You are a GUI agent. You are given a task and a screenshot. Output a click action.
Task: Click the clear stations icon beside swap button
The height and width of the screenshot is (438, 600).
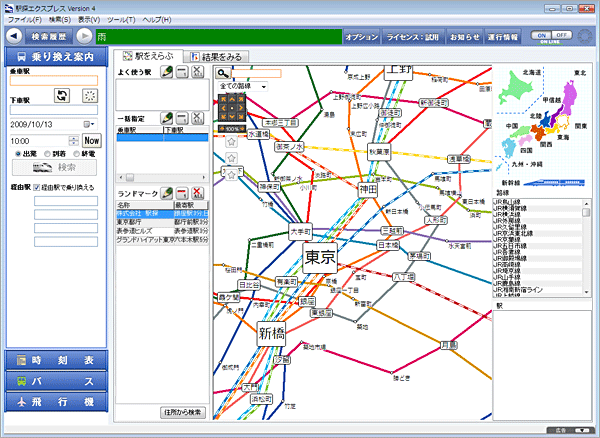point(90,96)
